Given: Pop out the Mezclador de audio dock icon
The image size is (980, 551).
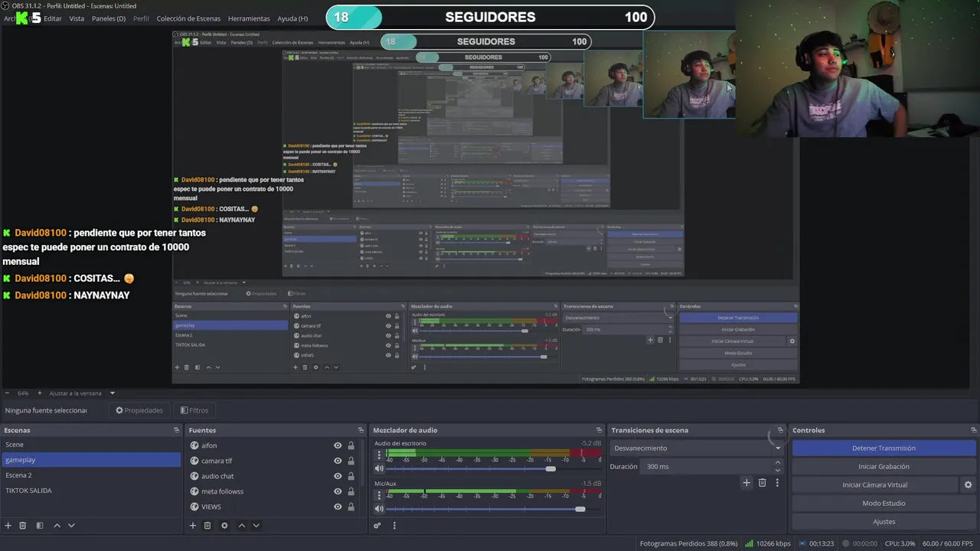Looking at the screenshot, I should [599, 430].
